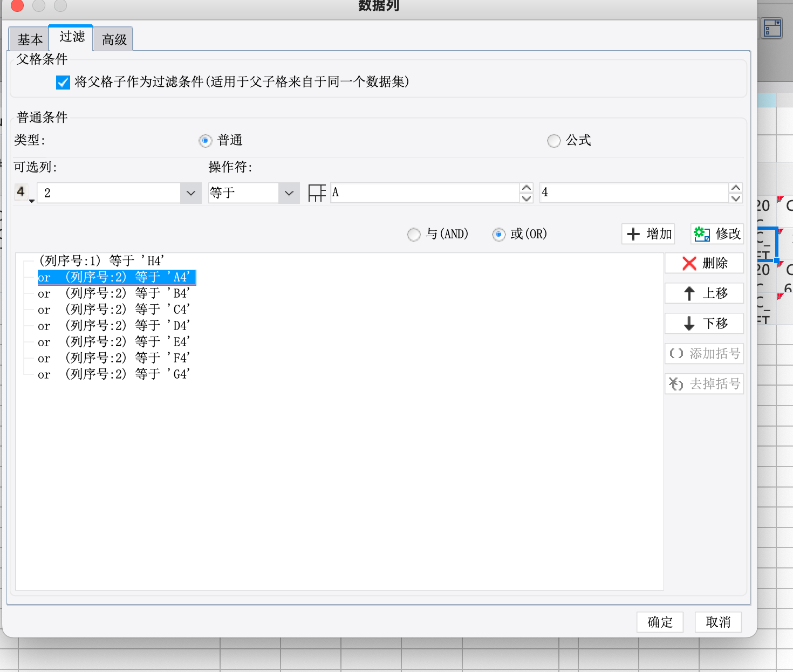
Task: Click the panel layout icon behind the dialog
Action: [x=772, y=28]
